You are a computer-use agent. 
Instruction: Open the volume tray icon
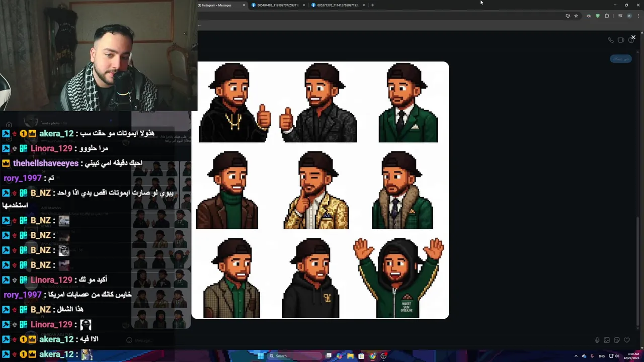(617, 356)
